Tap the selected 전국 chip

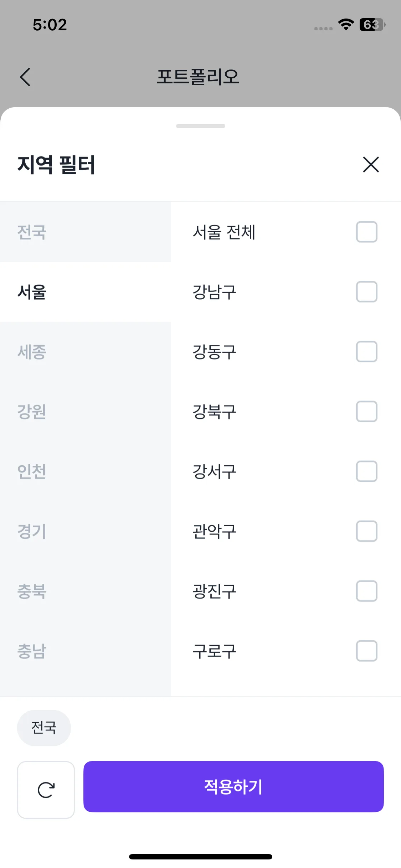[44, 728]
